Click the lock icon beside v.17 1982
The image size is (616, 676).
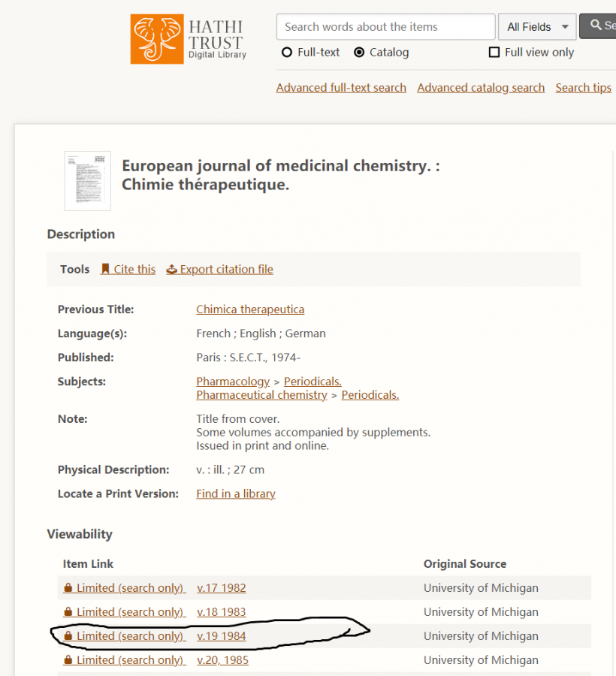pos(68,588)
